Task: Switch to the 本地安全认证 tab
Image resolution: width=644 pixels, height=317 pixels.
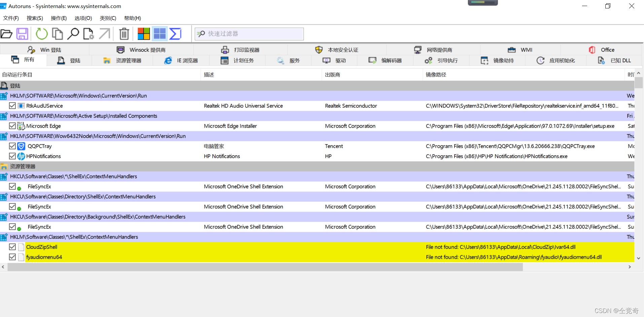Action: coord(337,50)
